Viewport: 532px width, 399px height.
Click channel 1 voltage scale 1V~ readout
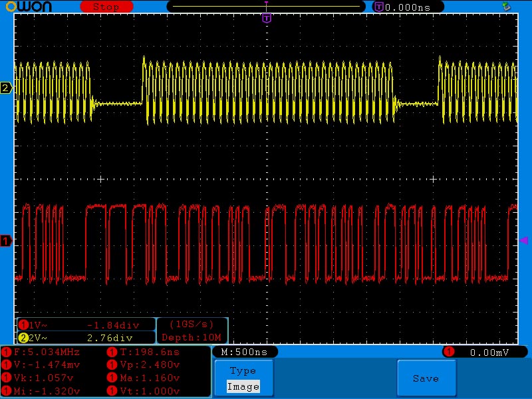38,325
